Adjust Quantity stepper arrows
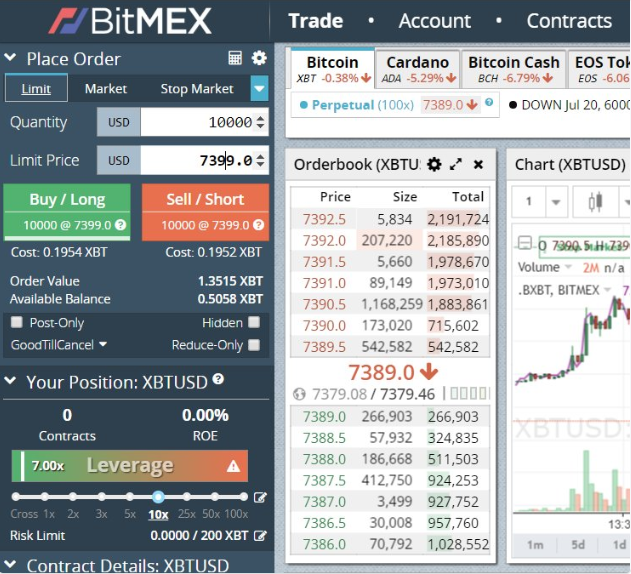The image size is (631, 574). point(261,122)
